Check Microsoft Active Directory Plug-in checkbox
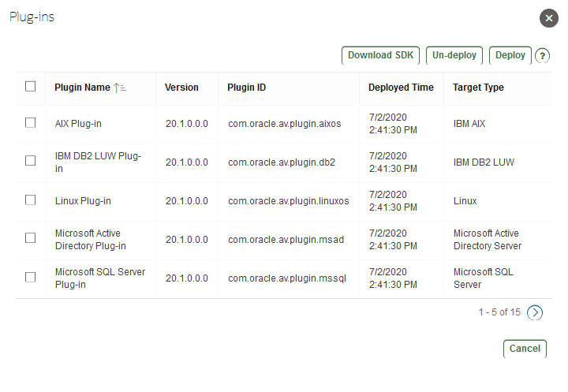The width and height of the screenshot is (568, 392). 31,238
